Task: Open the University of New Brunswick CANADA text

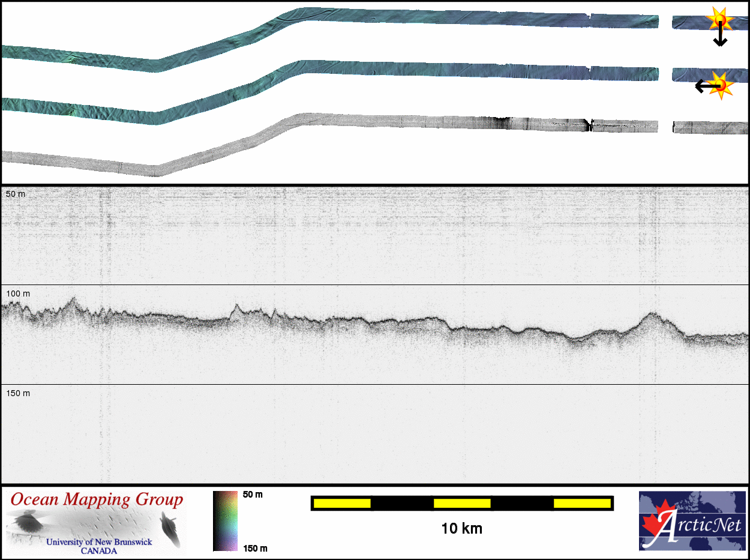Action: point(100,546)
